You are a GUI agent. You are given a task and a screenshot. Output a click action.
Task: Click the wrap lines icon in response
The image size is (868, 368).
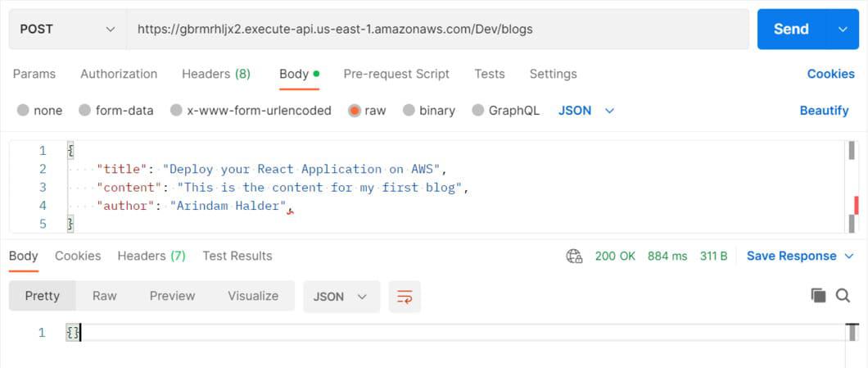[405, 297]
